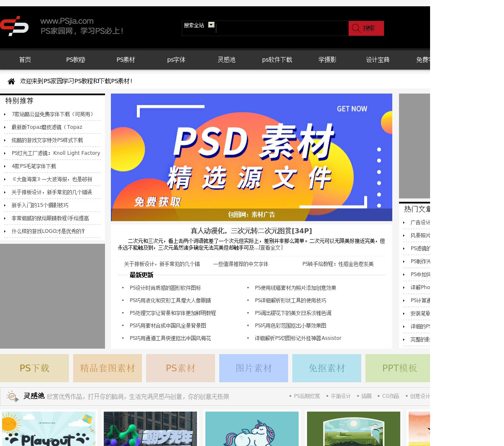Screen dimensions: 504x446
Task: Open the 7款站酷公益免费字体下载 link
Action: [x=52, y=114]
